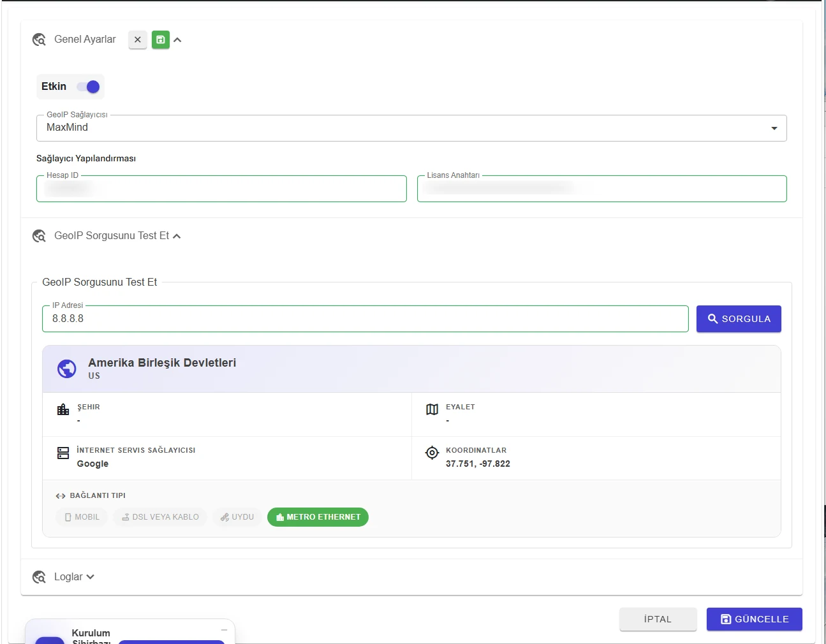Click the Sağlayıcı Yapılandırması heading

click(x=86, y=158)
